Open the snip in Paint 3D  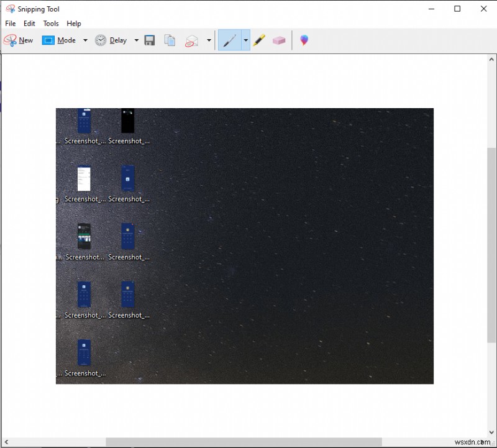point(304,40)
